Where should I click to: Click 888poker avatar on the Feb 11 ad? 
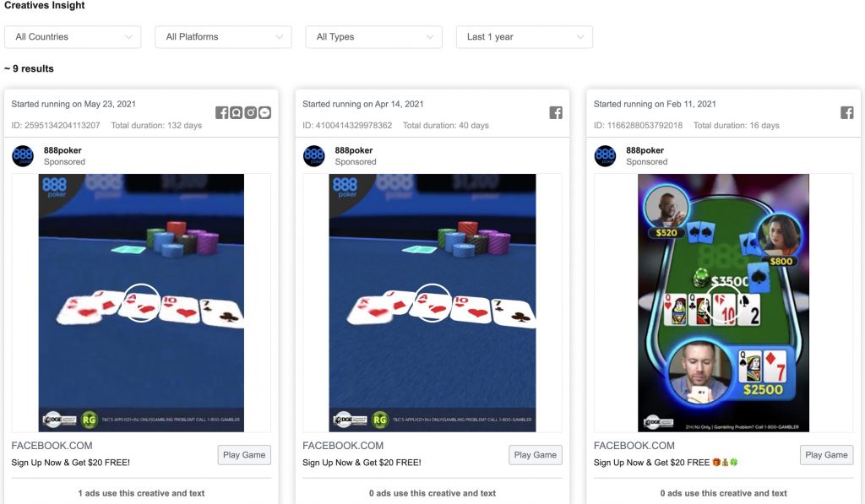pyautogui.click(x=605, y=156)
